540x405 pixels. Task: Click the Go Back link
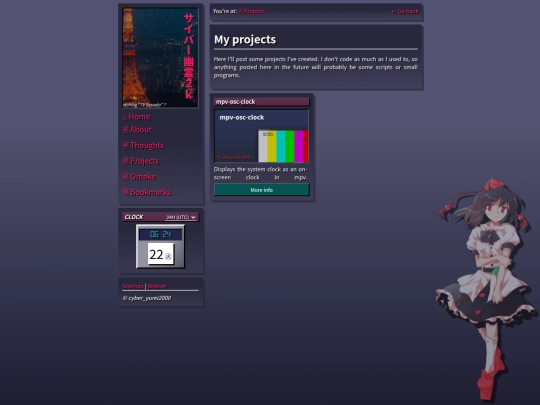pyautogui.click(x=405, y=11)
